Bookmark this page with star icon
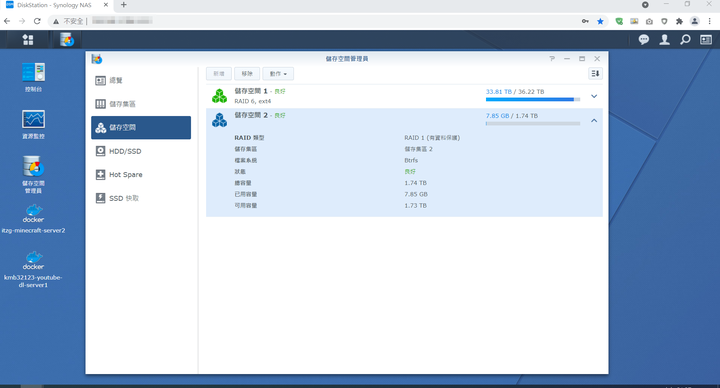The width and height of the screenshot is (720, 388). (x=600, y=21)
